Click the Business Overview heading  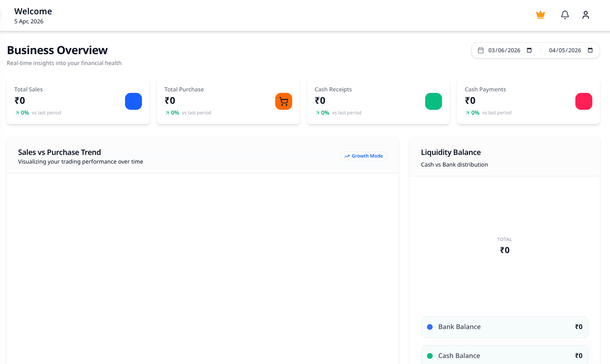click(57, 50)
